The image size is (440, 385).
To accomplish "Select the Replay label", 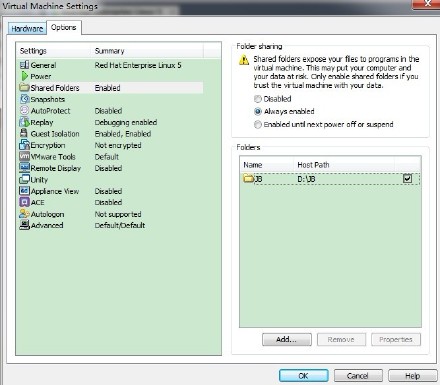I will 42,122.
